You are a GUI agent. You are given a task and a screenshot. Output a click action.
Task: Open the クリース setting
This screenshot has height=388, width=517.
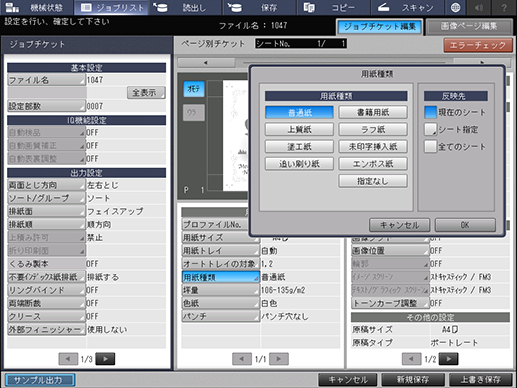46,316
